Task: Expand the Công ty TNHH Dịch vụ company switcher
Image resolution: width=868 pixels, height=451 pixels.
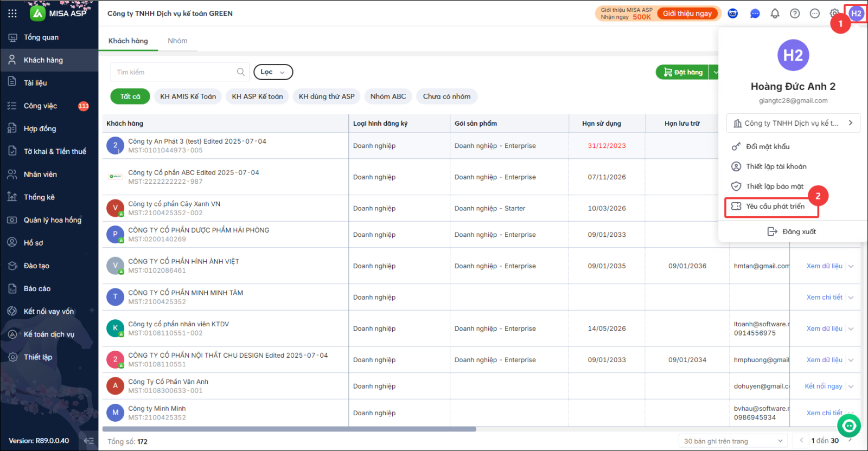Action: (793, 123)
